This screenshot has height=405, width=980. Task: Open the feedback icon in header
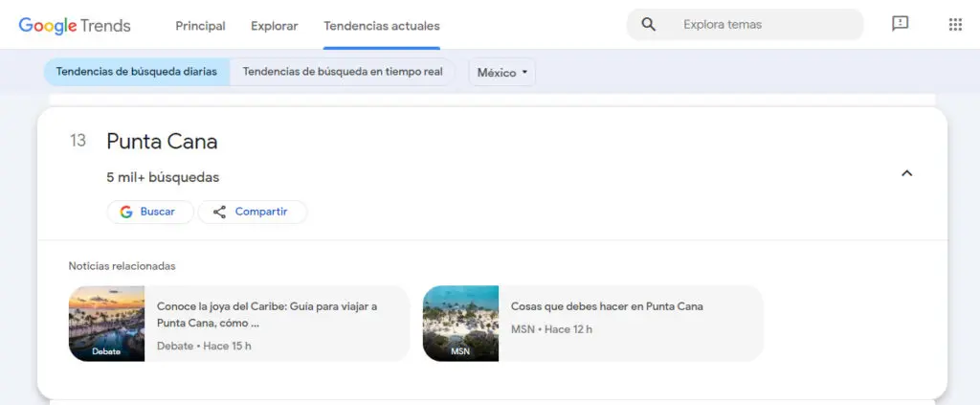click(900, 24)
